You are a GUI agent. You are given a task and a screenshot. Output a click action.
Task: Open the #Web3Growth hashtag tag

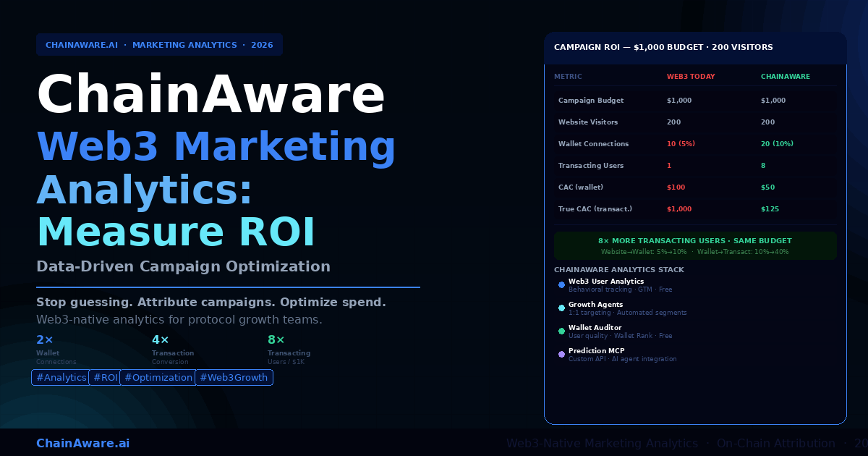(x=234, y=377)
